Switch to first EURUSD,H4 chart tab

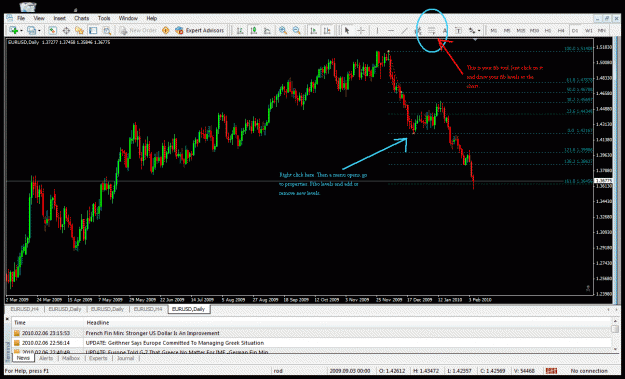pyautogui.click(x=25, y=309)
